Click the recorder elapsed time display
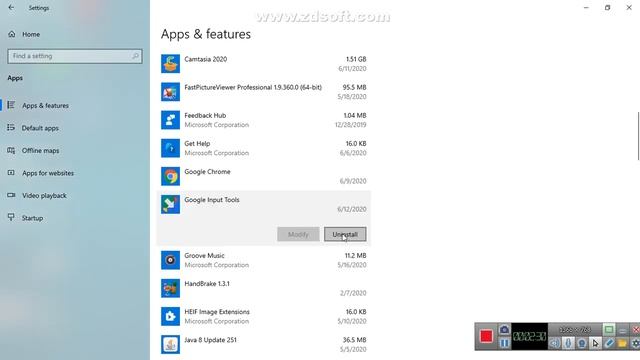 [529, 336]
